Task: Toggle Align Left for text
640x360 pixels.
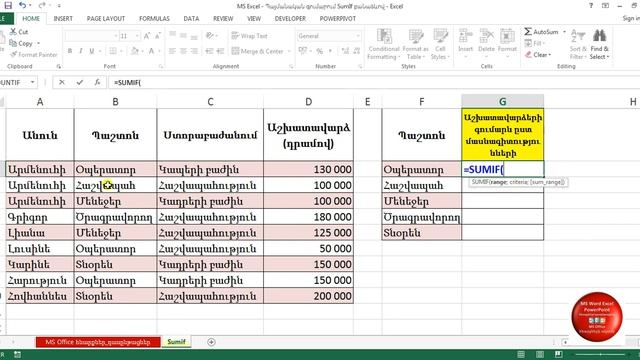Action: [x=172, y=51]
